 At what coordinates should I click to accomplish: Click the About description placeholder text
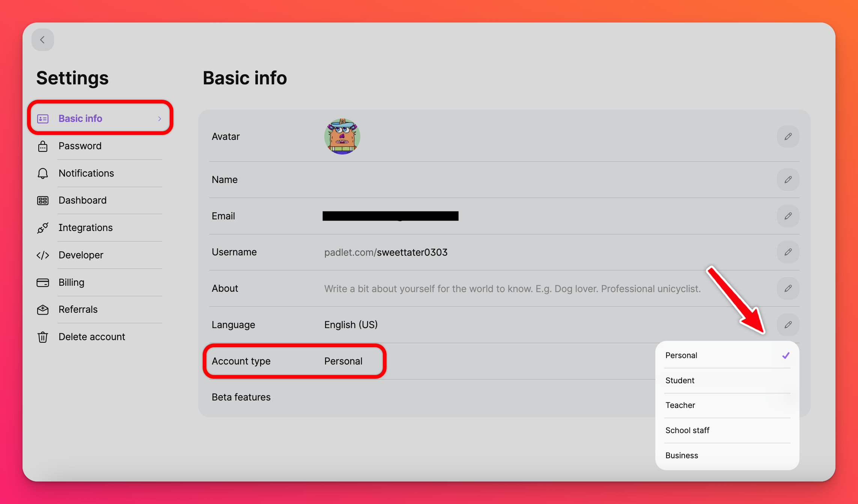[512, 289]
